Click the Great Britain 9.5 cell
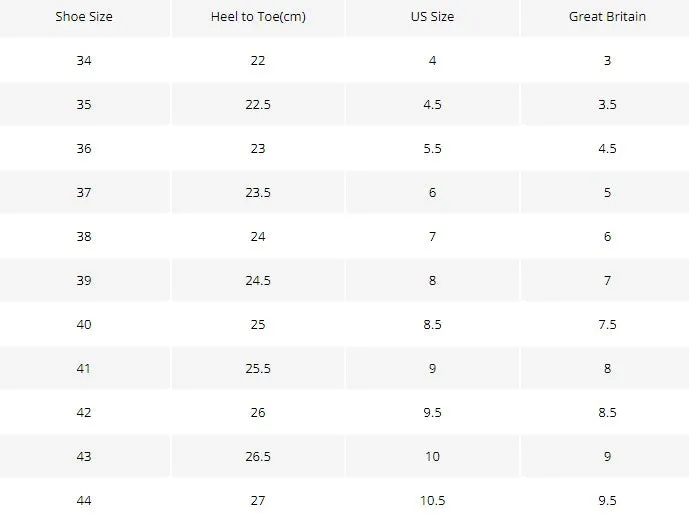Screen dimensions: 689x519 pyautogui.click(x=607, y=500)
